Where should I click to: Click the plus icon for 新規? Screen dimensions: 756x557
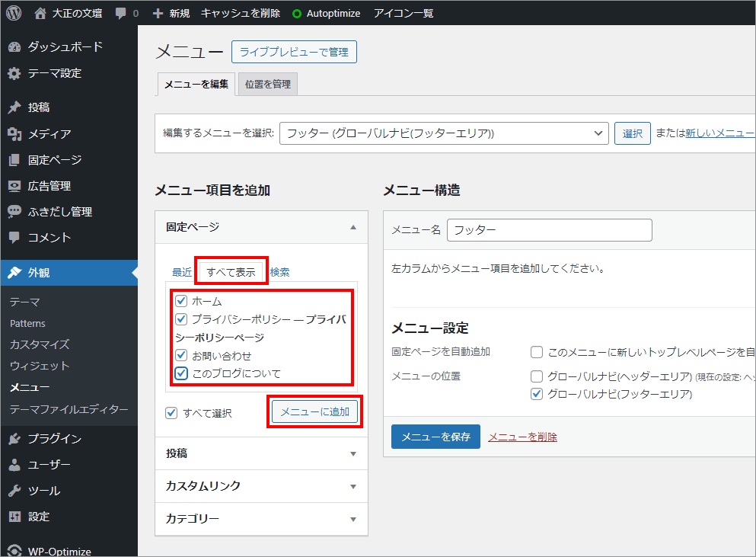click(x=158, y=14)
